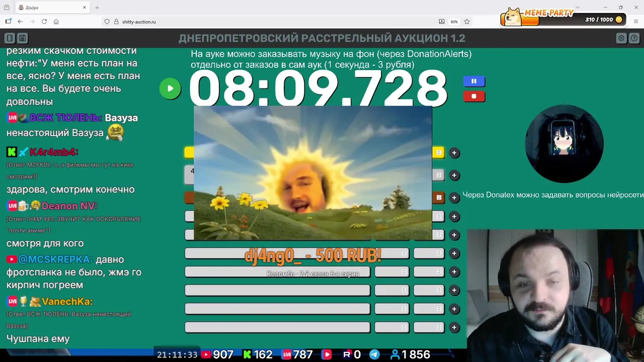Click plus button on the bottom lot row
Screen dimensions: 644x362
[x=454, y=328]
